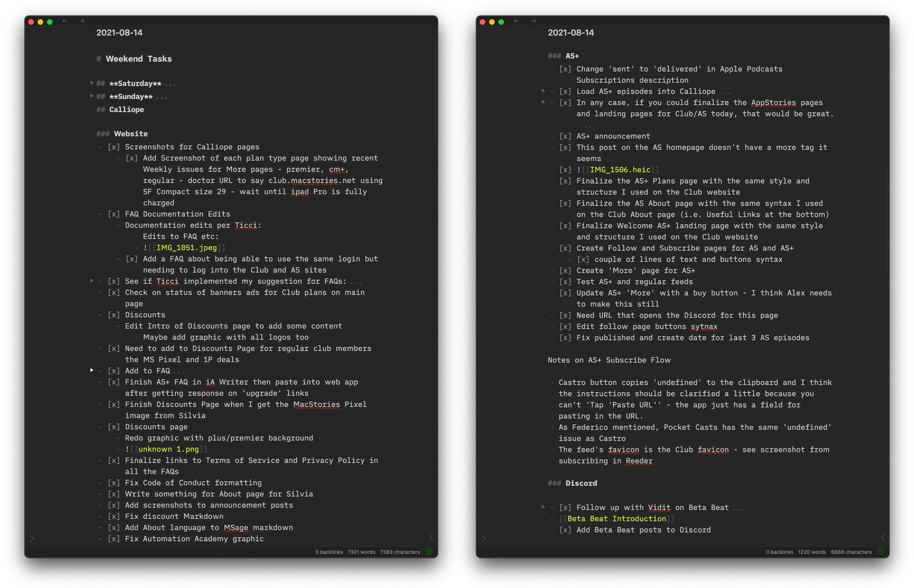The image size is (914, 588).
Task: Toggle 'Fix discount Markdown' checkbox
Action: [x=114, y=516]
